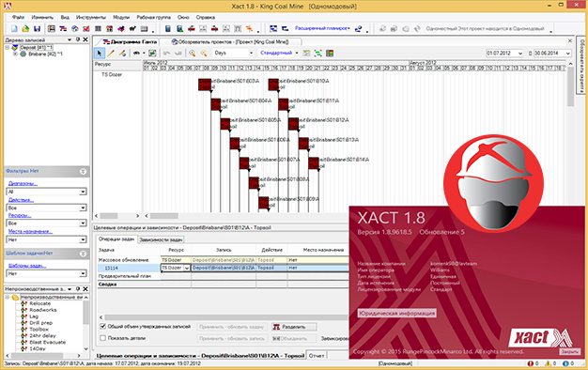
Task: Open the Изменить menu
Action: click(42, 17)
